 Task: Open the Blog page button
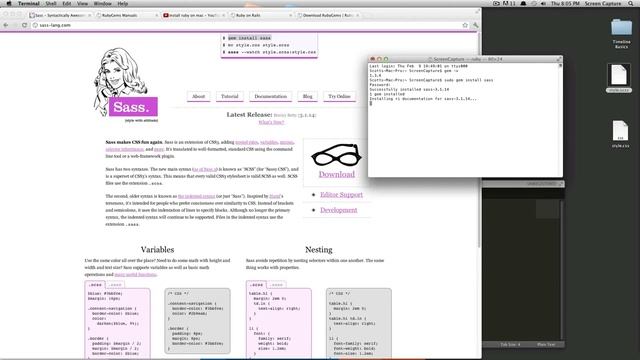click(x=307, y=96)
